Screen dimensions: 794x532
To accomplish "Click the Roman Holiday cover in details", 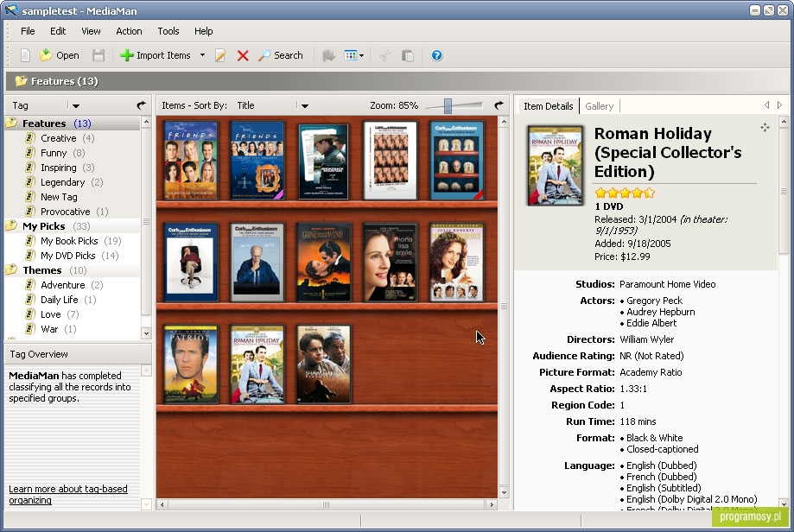I will (x=556, y=166).
